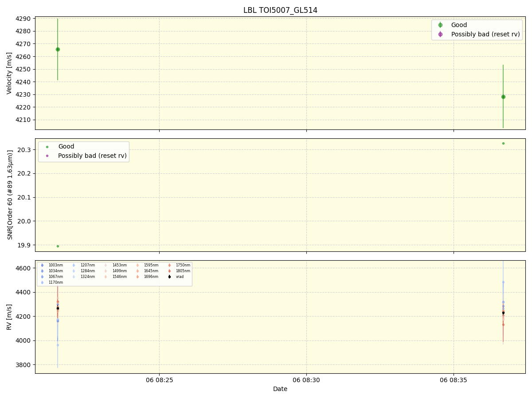Click the green 'Good' marker in the SNR legend
The image size is (532, 399).
pyautogui.click(x=47, y=147)
